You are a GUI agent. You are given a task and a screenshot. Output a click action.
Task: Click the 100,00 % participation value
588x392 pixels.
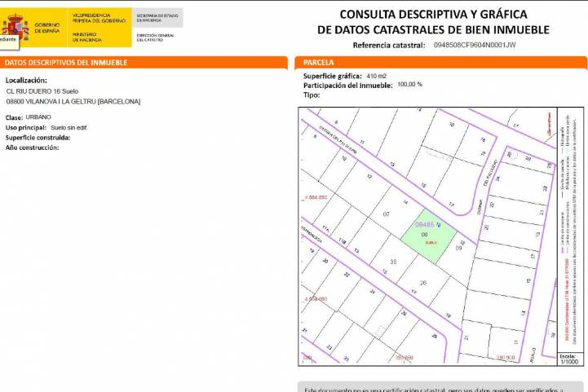[409, 84]
